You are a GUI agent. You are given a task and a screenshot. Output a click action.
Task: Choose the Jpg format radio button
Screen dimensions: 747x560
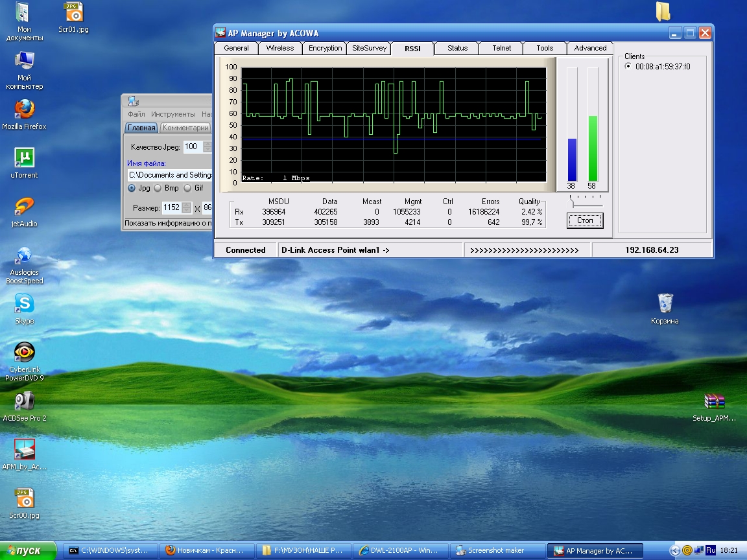(132, 188)
